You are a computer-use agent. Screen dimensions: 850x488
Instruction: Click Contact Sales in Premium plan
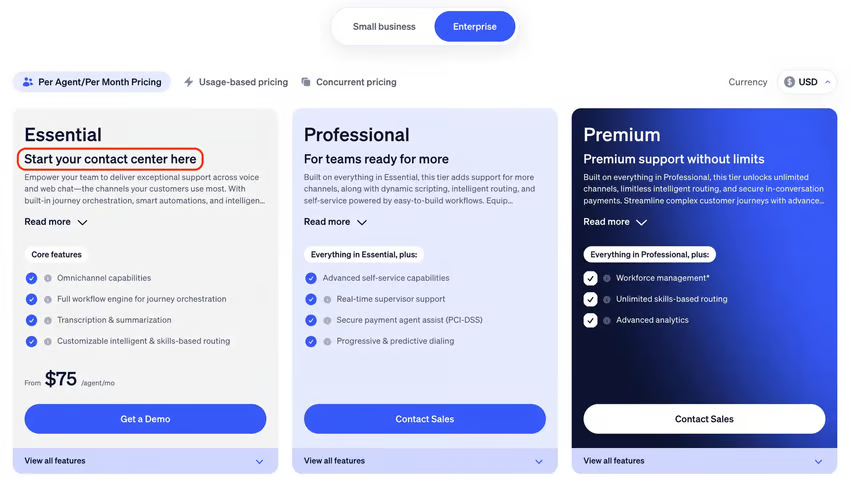[x=704, y=419]
